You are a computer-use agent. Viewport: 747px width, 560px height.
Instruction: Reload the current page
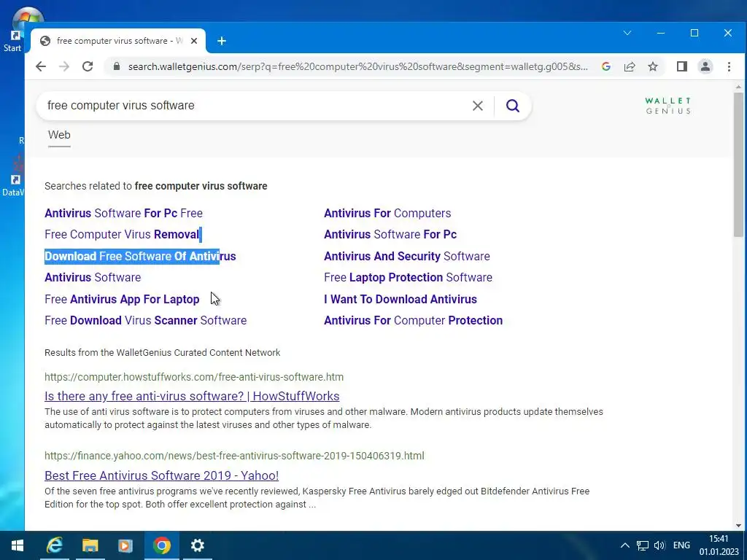tap(88, 66)
